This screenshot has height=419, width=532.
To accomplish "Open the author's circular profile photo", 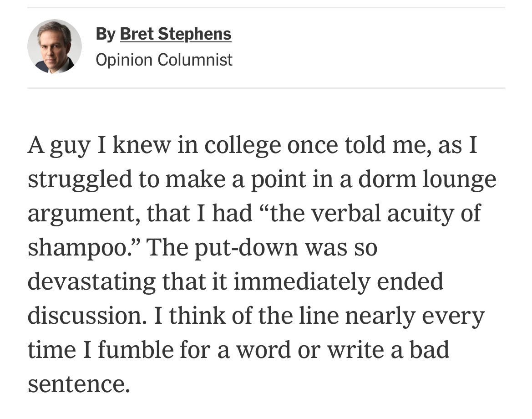I will (x=54, y=46).
